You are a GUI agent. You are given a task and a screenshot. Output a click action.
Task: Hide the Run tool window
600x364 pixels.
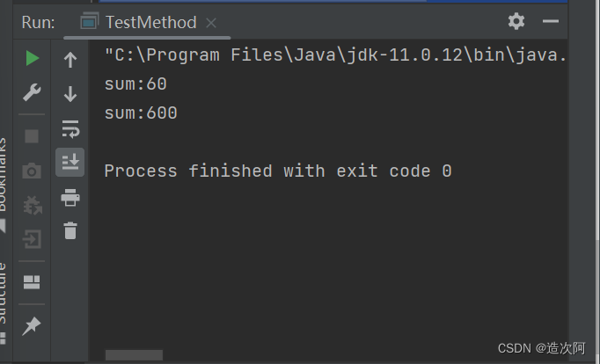[551, 21]
